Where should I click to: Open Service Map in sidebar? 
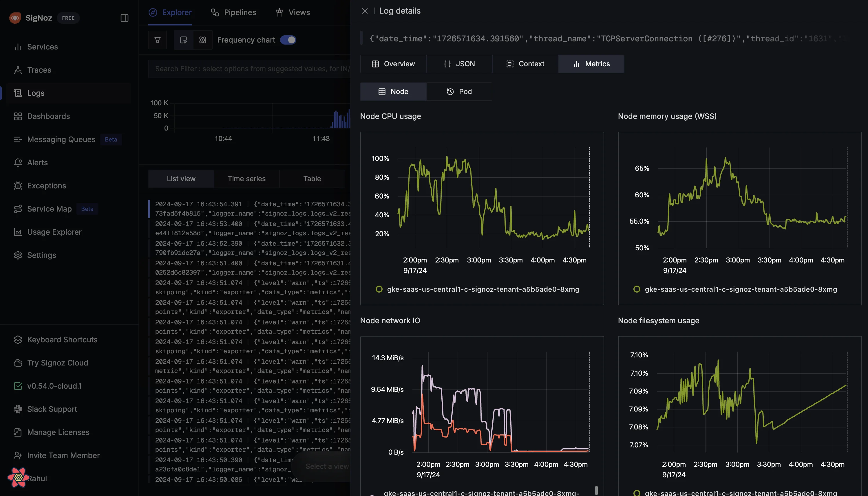pos(49,209)
